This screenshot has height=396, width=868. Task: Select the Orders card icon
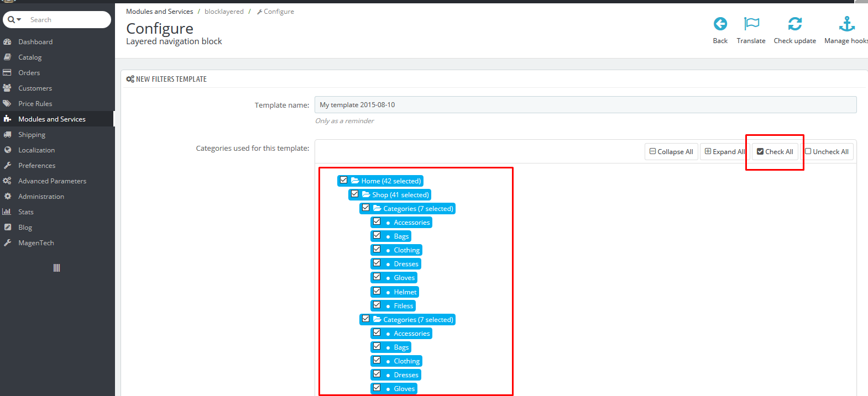(x=7, y=73)
